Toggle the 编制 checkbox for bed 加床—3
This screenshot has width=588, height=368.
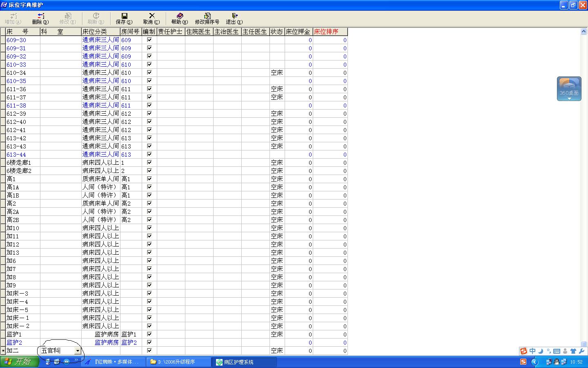point(149,293)
